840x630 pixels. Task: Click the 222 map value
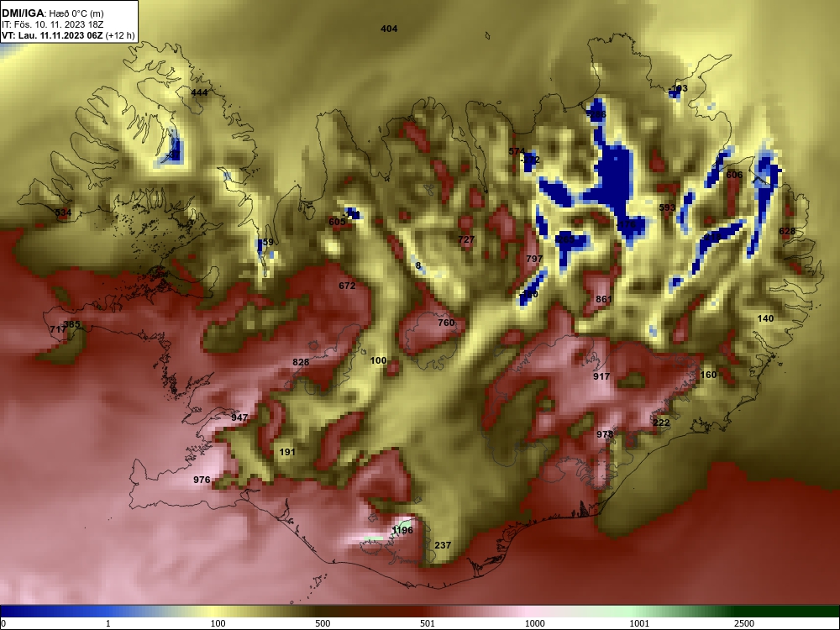pyautogui.click(x=662, y=423)
